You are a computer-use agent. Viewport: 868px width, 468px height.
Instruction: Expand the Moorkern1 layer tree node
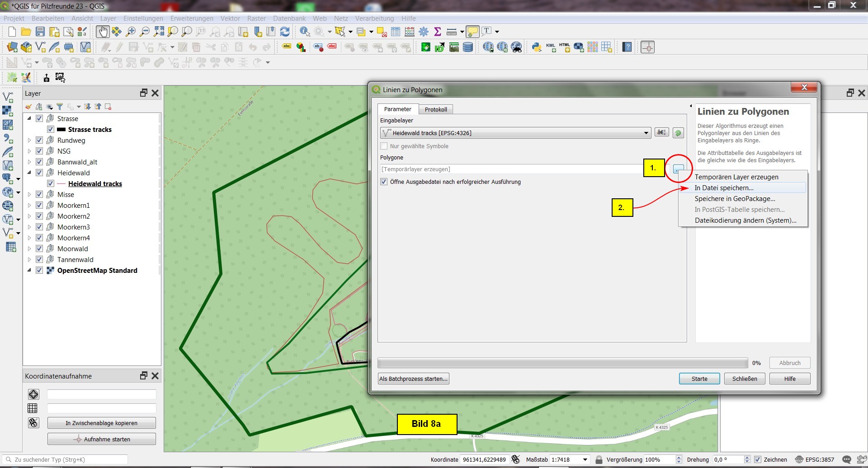(x=29, y=205)
